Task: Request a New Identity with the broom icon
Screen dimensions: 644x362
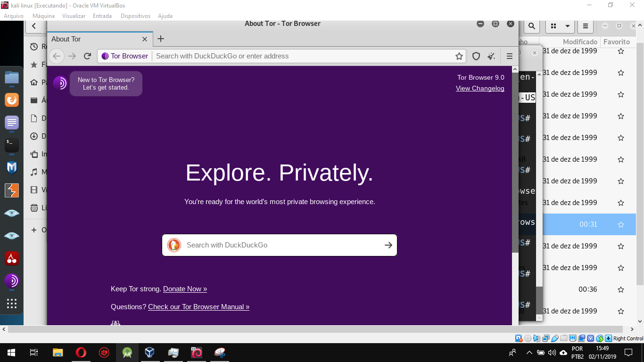Action: pyautogui.click(x=491, y=56)
